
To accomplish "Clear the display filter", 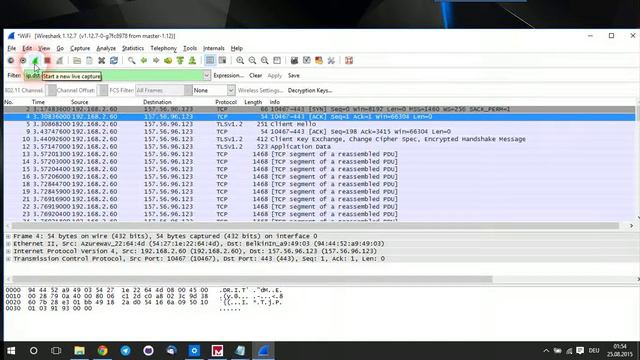I will click(x=256, y=76).
